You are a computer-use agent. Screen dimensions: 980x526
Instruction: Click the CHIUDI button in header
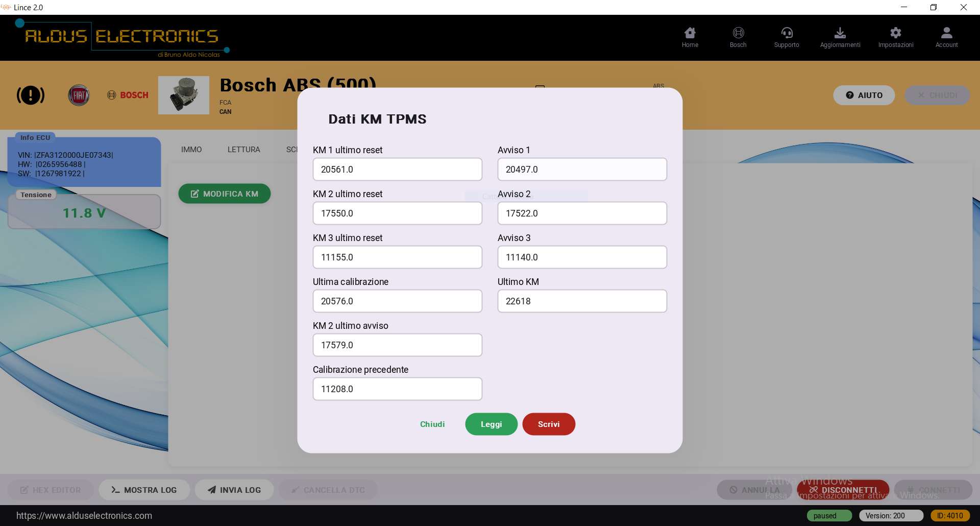[937, 95]
